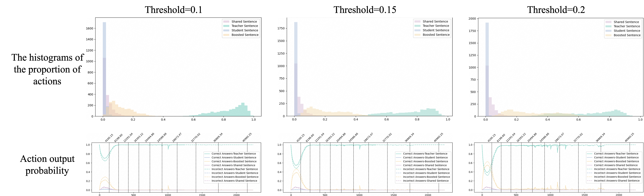644x196 pixels.
Task: Click the 2000 x-axis tick in right line chart
Action: [619, 195]
